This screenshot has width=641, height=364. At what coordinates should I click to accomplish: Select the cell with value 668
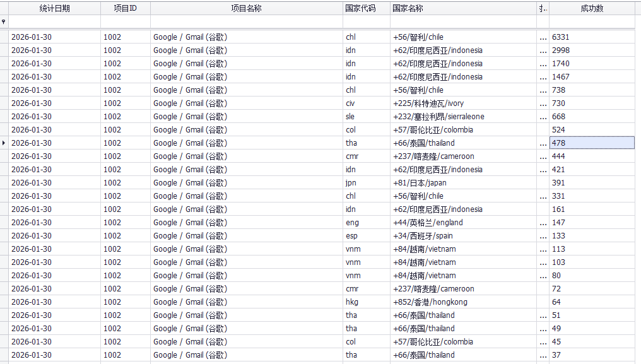tap(592, 117)
